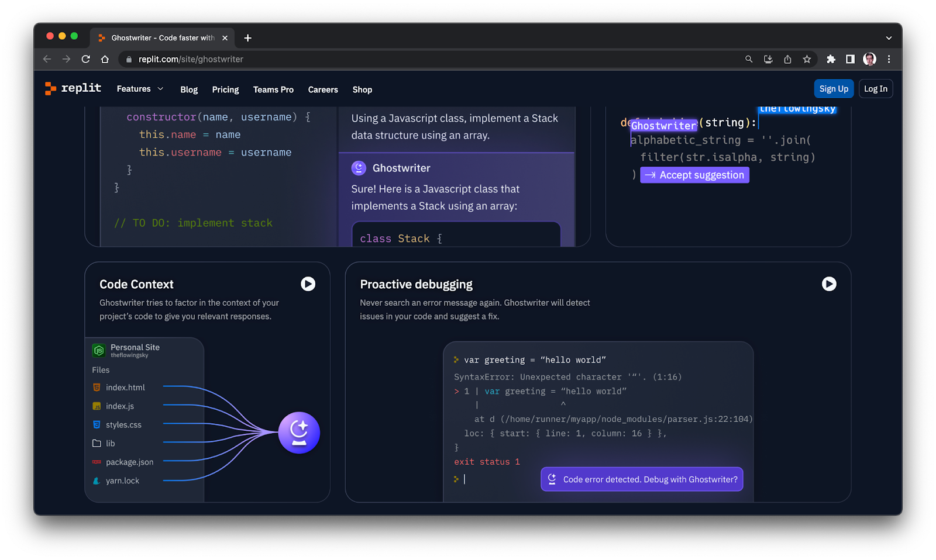936x560 pixels.
Task: Open the Chrome profile avatar menu
Action: click(869, 59)
